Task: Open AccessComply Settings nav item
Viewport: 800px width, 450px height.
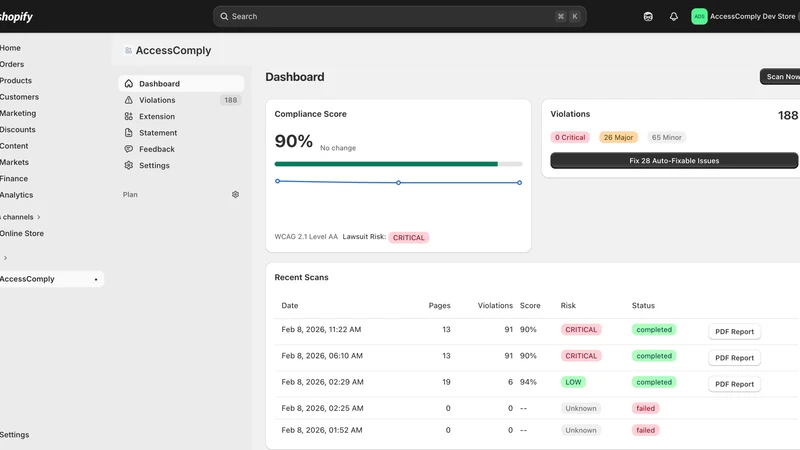Action: [181, 165]
